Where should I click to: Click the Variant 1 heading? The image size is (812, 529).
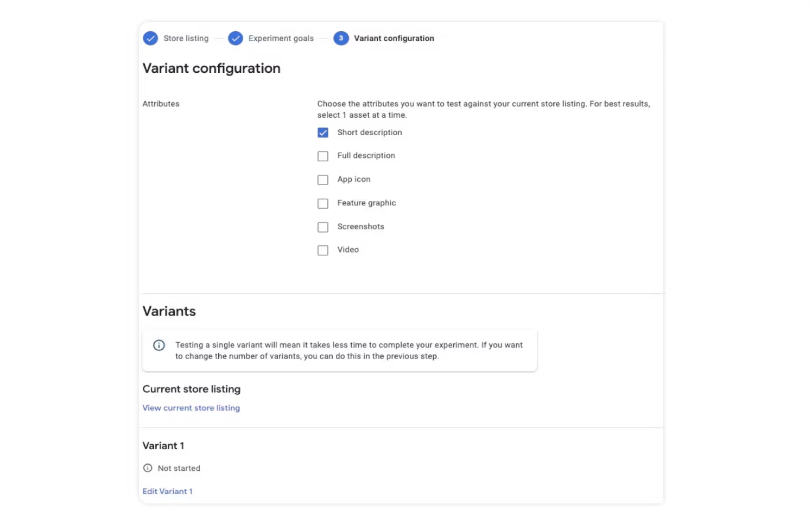[x=163, y=446]
